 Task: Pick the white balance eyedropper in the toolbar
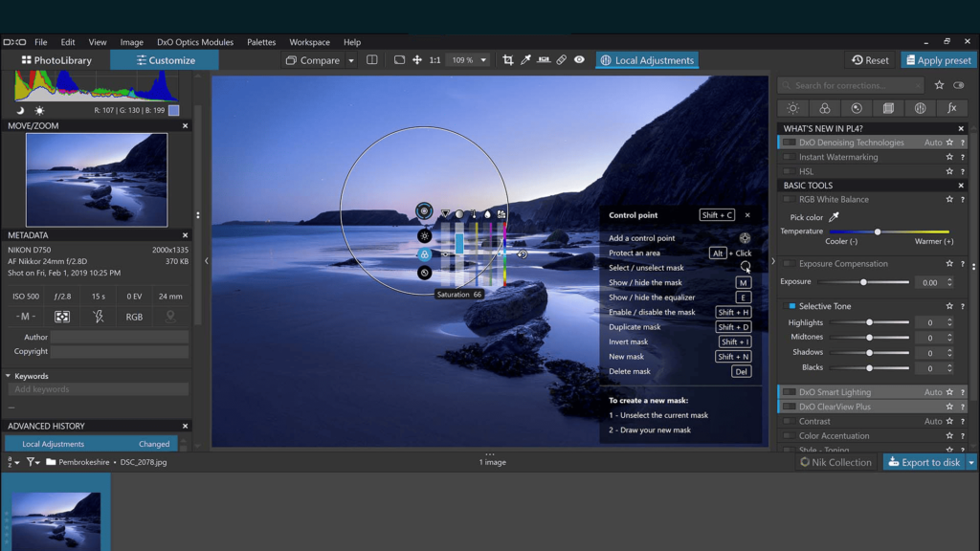[x=525, y=60]
